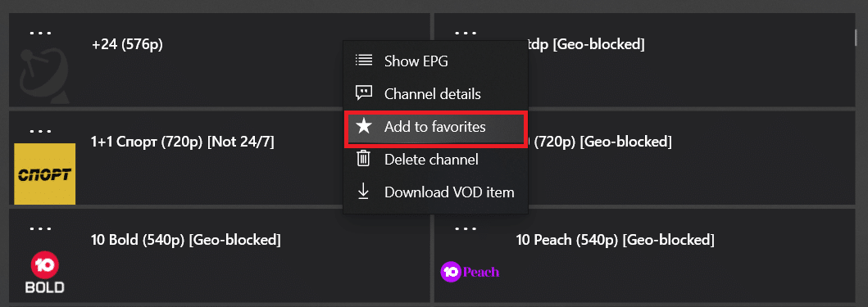Open the three-dot menu for +24 channel

(40, 32)
